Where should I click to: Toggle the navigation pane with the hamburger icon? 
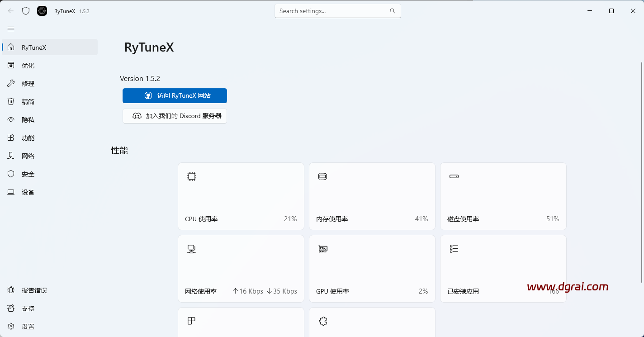pyautogui.click(x=11, y=29)
